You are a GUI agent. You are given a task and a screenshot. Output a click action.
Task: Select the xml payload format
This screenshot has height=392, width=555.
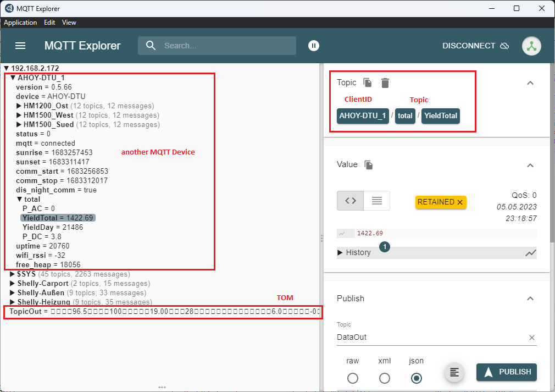click(x=385, y=378)
